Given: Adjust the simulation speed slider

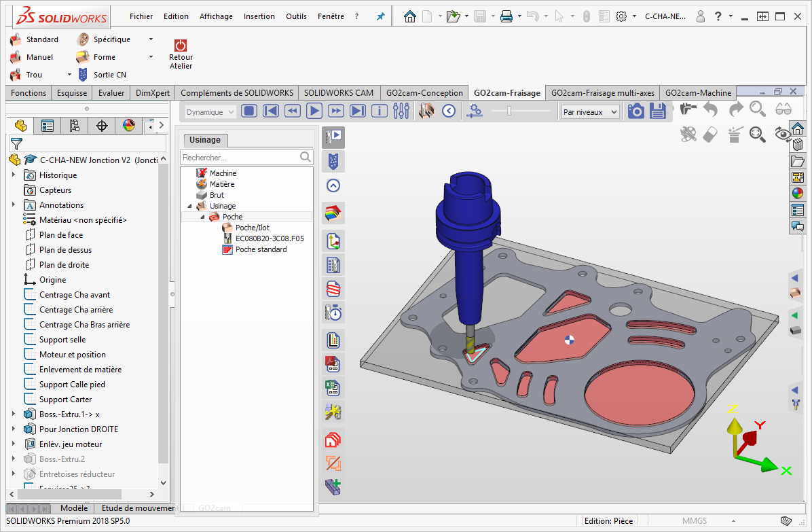Looking at the screenshot, I should pos(510,111).
